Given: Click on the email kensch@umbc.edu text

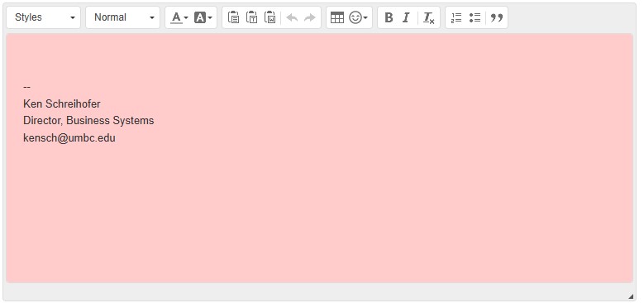Looking at the screenshot, I should [69, 137].
